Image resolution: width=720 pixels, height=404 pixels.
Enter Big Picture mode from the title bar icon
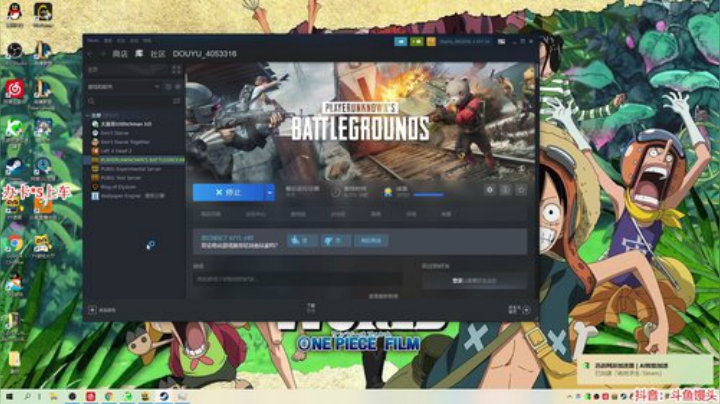pos(501,42)
